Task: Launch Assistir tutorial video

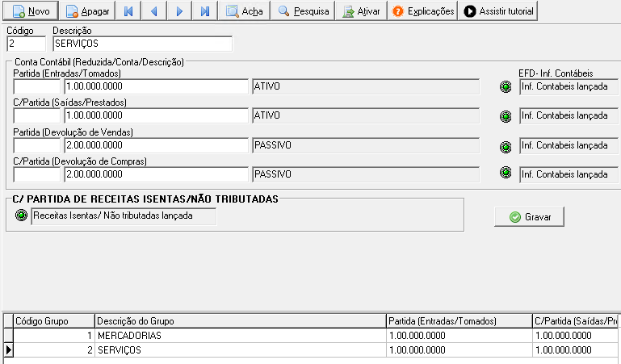Action: [498, 11]
